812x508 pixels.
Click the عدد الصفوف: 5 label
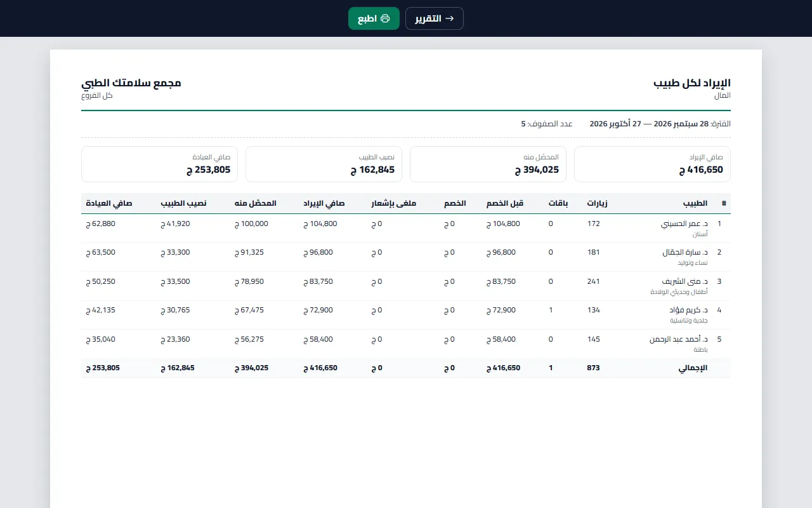(547, 124)
